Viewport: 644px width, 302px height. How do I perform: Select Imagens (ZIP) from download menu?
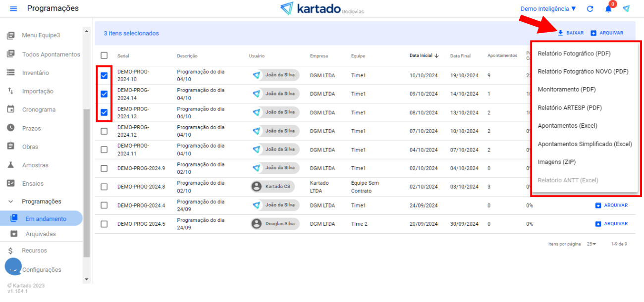(556, 162)
